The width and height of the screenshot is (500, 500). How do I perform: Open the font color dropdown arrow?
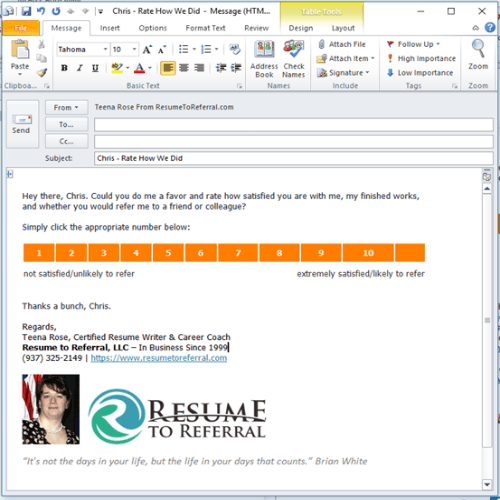[x=150, y=68]
